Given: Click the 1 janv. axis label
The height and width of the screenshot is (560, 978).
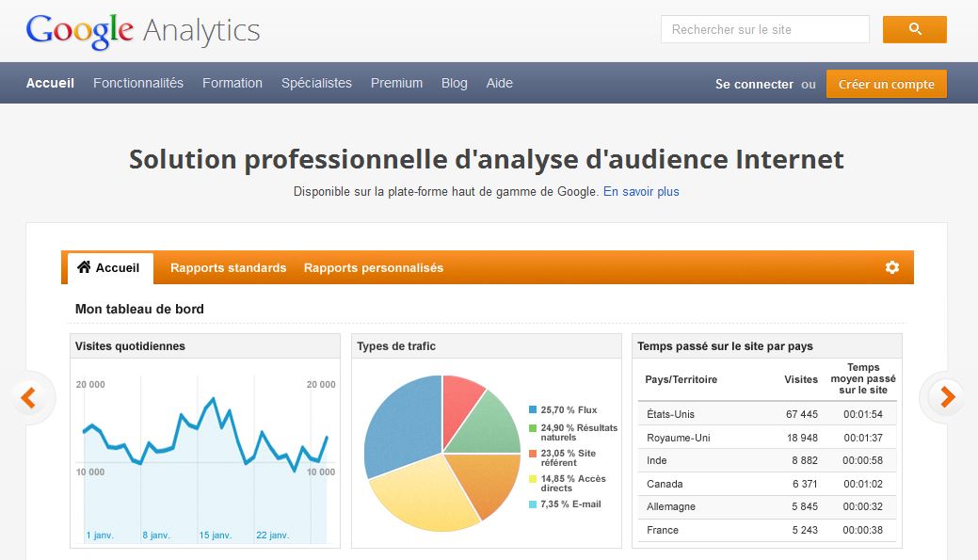Looking at the screenshot, I should coord(100,535).
